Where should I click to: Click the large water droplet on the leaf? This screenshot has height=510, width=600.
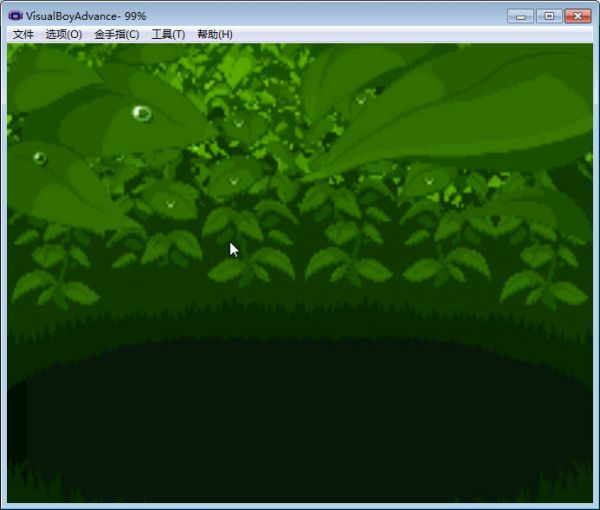(x=142, y=113)
